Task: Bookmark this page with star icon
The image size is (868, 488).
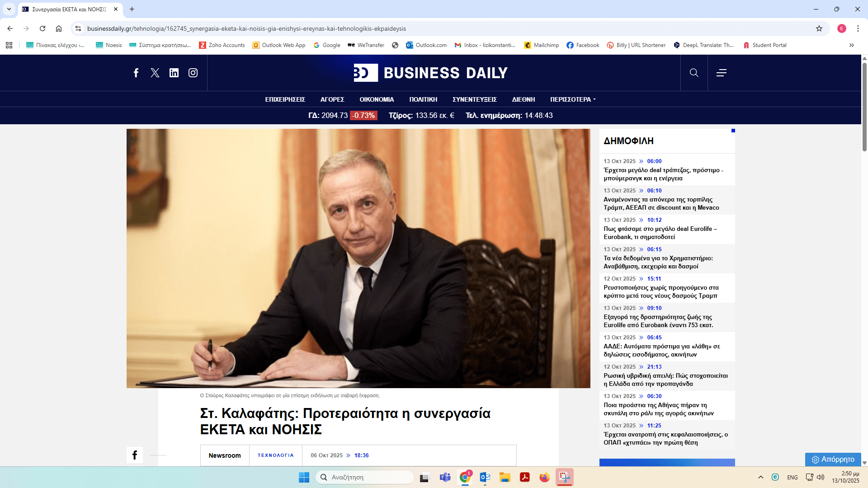Action: 819,28
